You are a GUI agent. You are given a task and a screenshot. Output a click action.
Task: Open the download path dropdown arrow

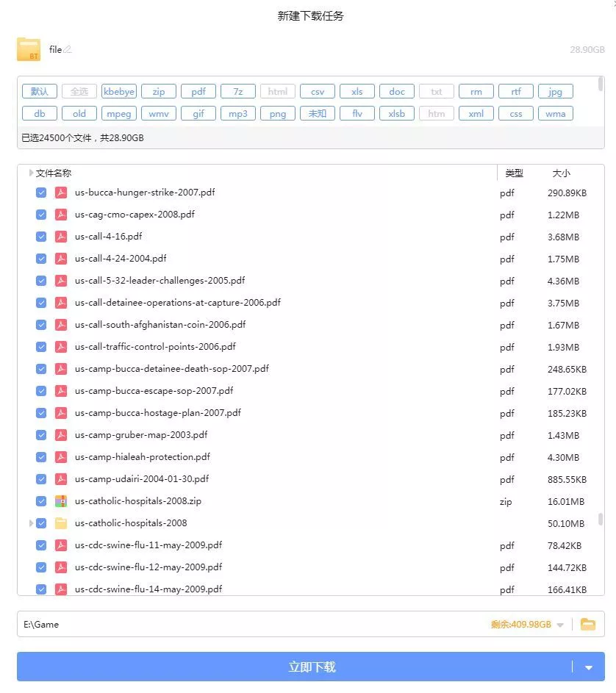pos(560,625)
